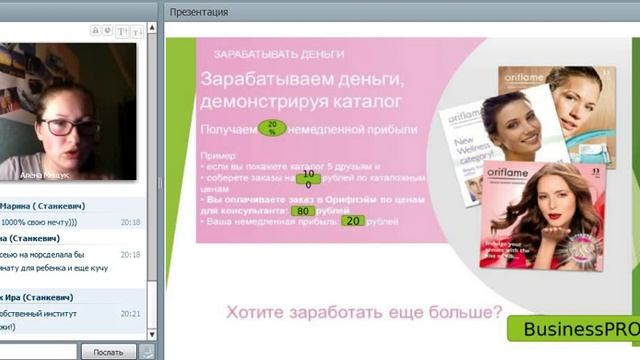Click chat sender name Марина (Станкевич)
The width and height of the screenshot is (640, 360).
pos(42,206)
